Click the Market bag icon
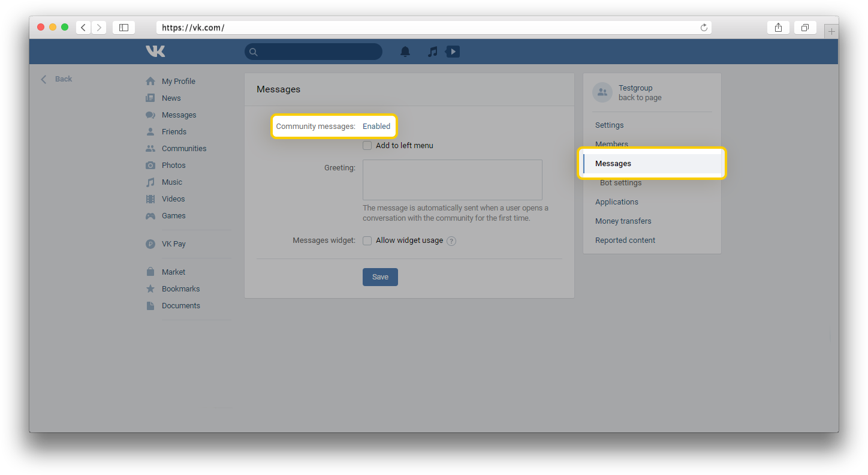Screen dimensions: 868x475 coord(150,272)
